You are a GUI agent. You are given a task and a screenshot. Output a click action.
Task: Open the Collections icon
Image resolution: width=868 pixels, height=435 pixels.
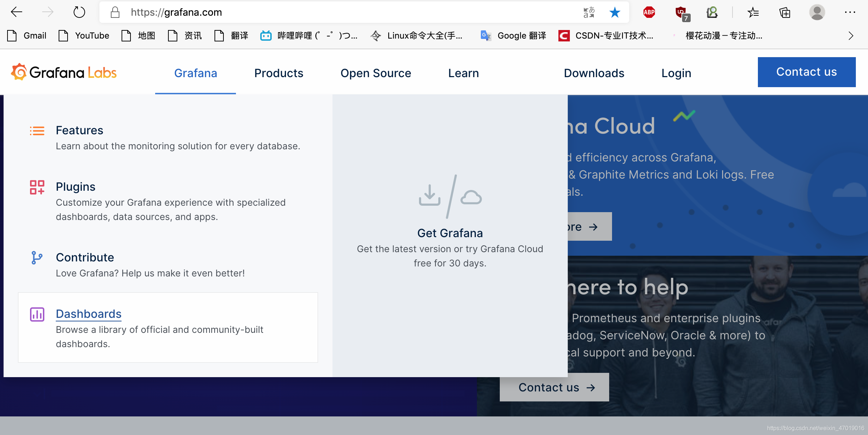point(785,12)
